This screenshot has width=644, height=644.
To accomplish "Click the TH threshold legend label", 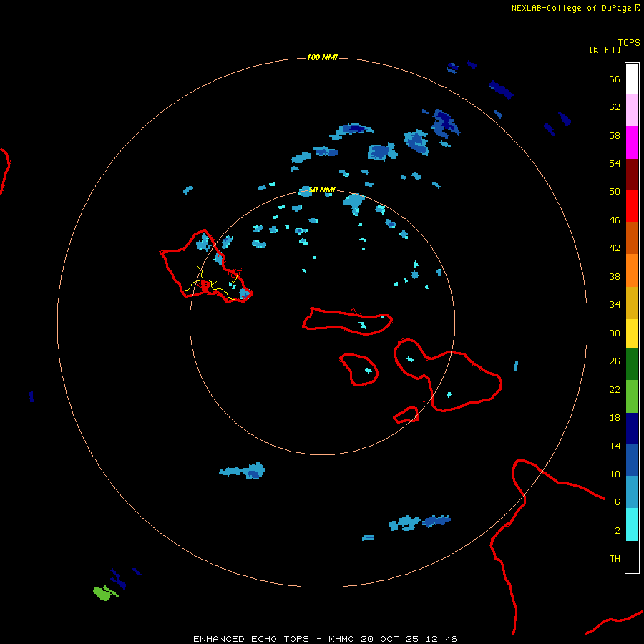I will coord(615,559).
